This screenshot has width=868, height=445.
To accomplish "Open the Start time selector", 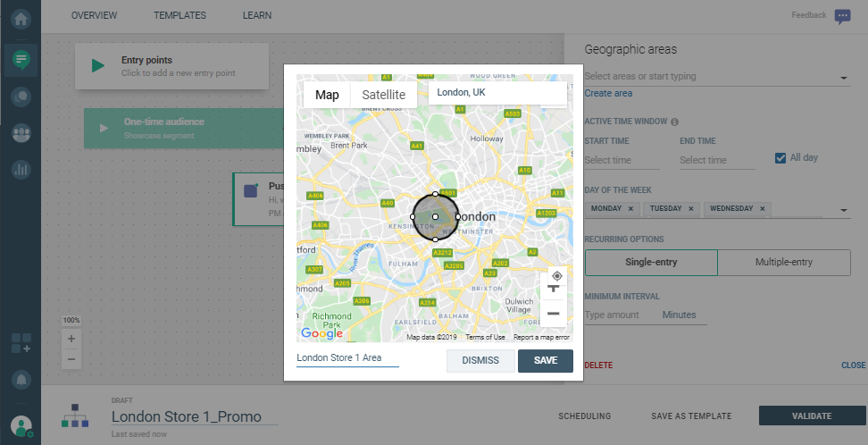I will click(x=622, y=160).
